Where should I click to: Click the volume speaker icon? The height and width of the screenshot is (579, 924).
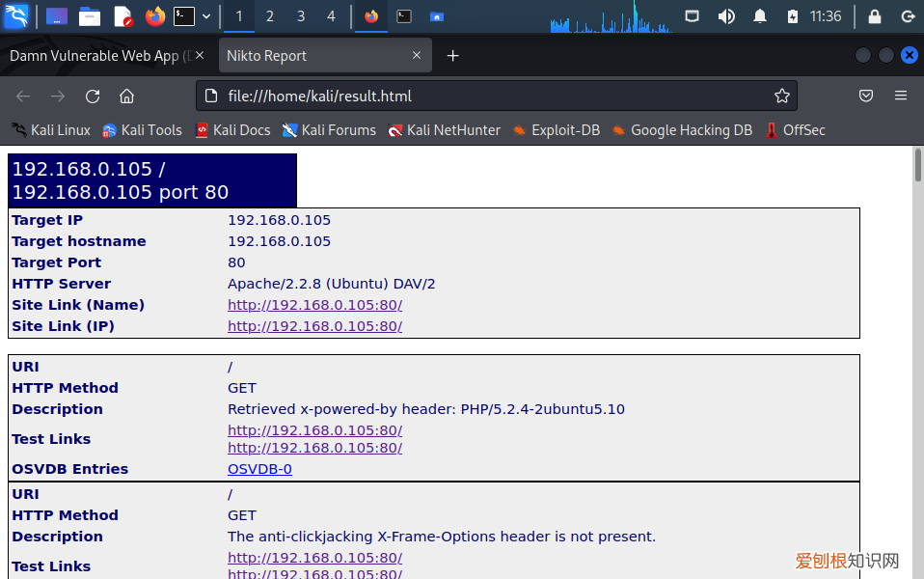726,16
